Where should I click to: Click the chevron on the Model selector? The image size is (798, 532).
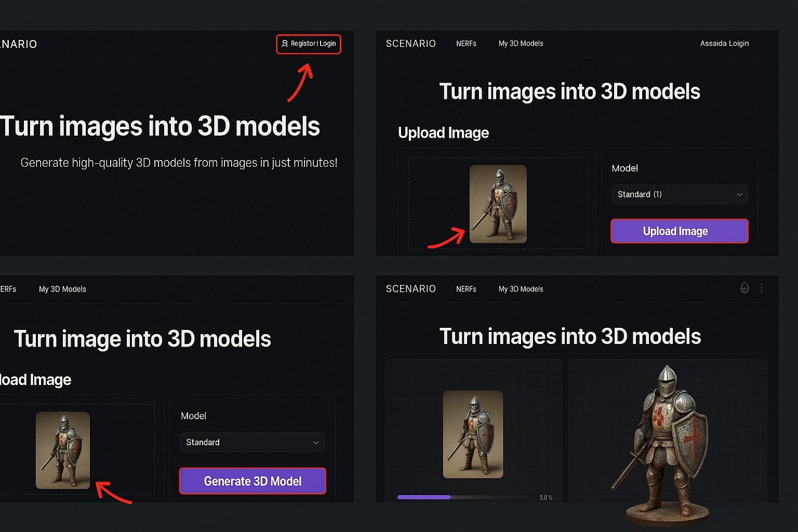(x=740, y=194)
